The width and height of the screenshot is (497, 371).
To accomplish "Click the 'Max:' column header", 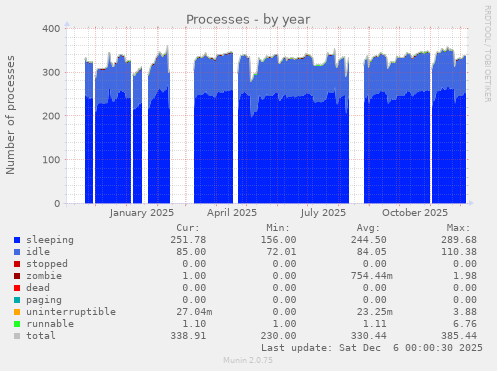I will [x=459, y=228].
